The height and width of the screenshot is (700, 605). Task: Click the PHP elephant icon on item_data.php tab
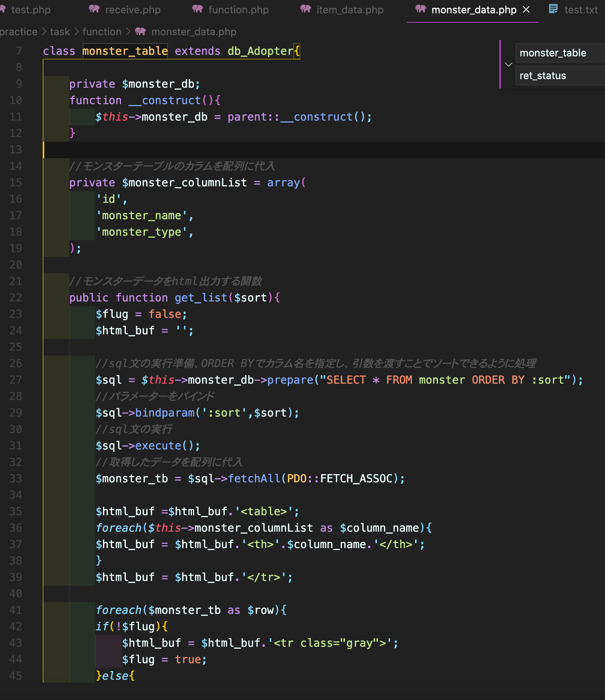click(x=306, y=9)
